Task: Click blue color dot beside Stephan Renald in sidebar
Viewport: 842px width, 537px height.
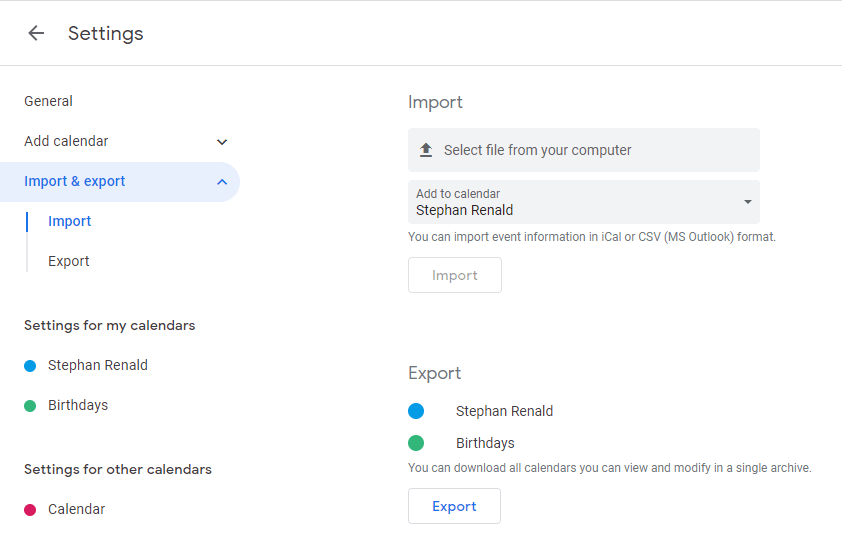Action: [x=30, y=366]
